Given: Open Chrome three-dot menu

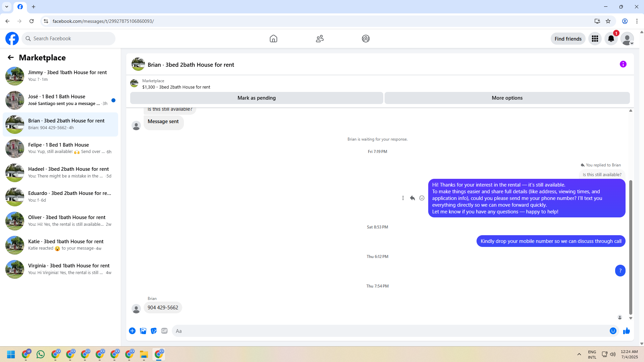Looking at the screenshot, I should [x=637, y=21].
